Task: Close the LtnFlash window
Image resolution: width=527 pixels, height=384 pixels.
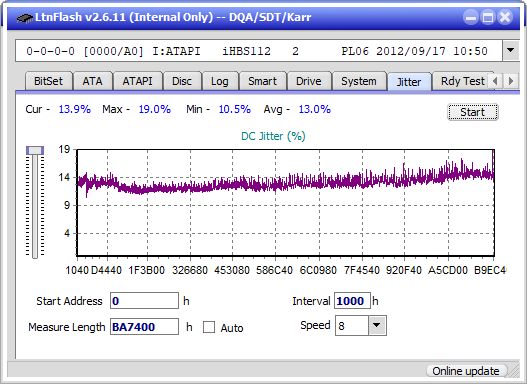Action: tap(505, 17)
